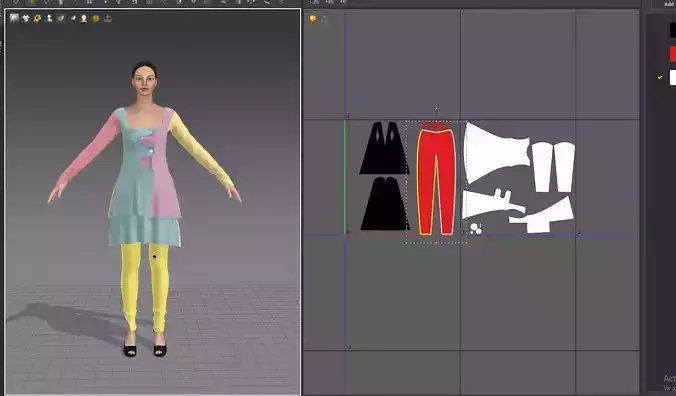Choose the white fabric swatch
The image size is (676, 396).
coord(673,78)
